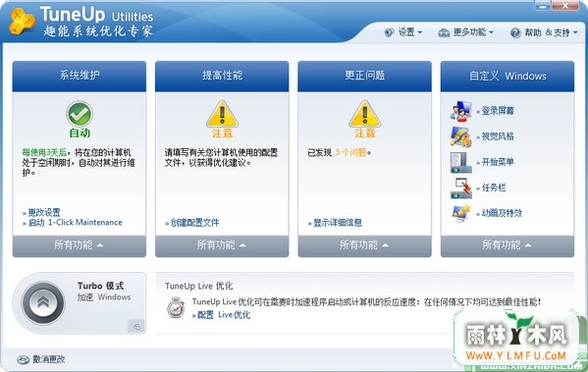
Task: Click the 动画及特效 star icon
Action: (460, 213)
